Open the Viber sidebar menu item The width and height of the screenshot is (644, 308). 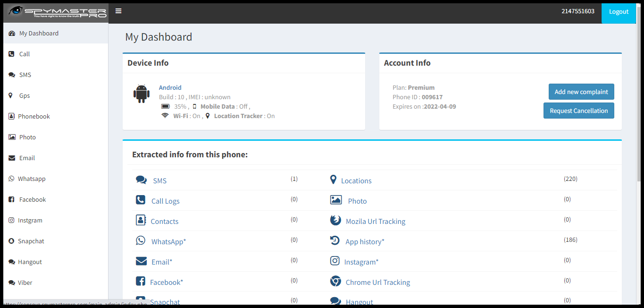(56, 282)
